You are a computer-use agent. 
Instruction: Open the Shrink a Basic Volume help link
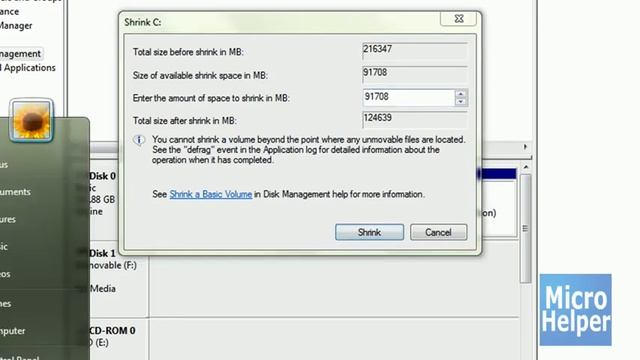[211, 194]
